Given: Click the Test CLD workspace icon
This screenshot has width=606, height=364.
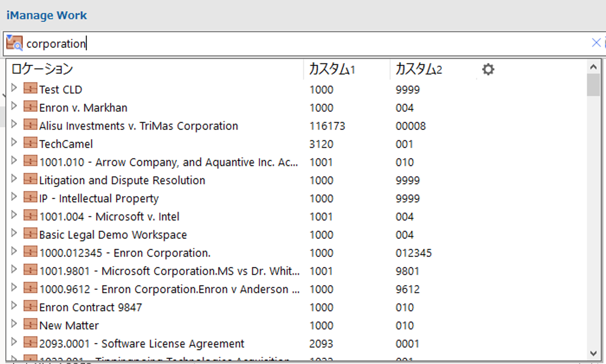Looking at the screenshot, I should 30,89.
